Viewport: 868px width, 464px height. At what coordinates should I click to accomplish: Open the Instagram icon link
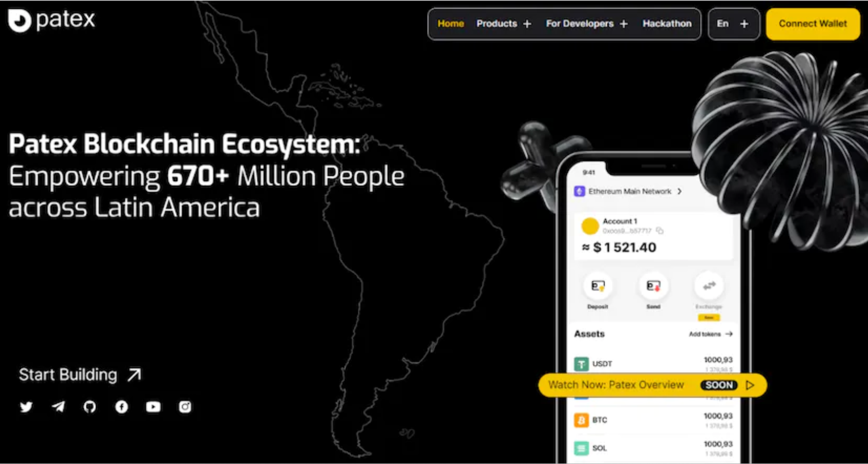[185, 407]
